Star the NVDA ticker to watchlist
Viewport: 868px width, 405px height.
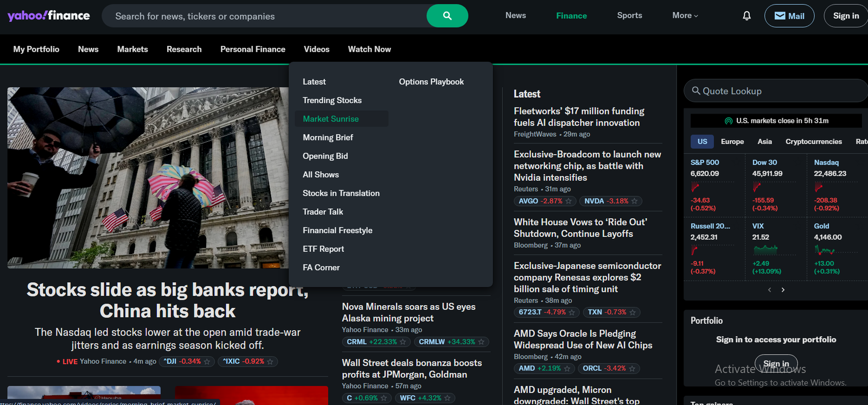(x=634, y=201)
